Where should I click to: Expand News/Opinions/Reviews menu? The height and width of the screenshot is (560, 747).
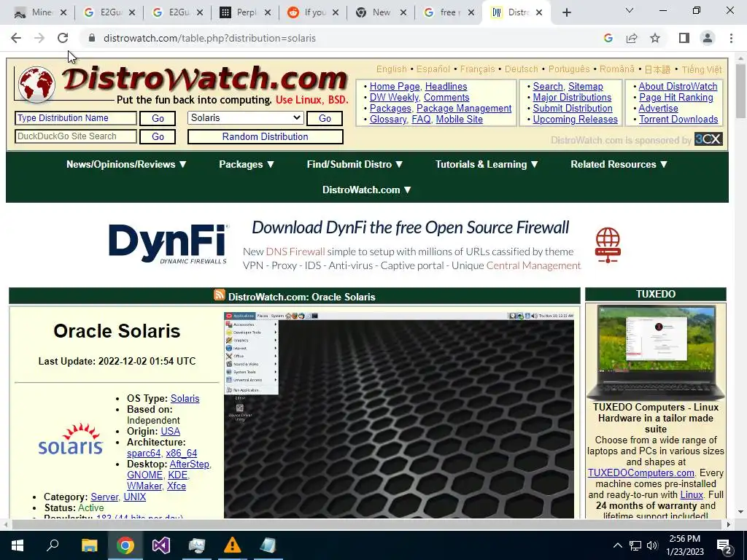click(x=126, y=164)
